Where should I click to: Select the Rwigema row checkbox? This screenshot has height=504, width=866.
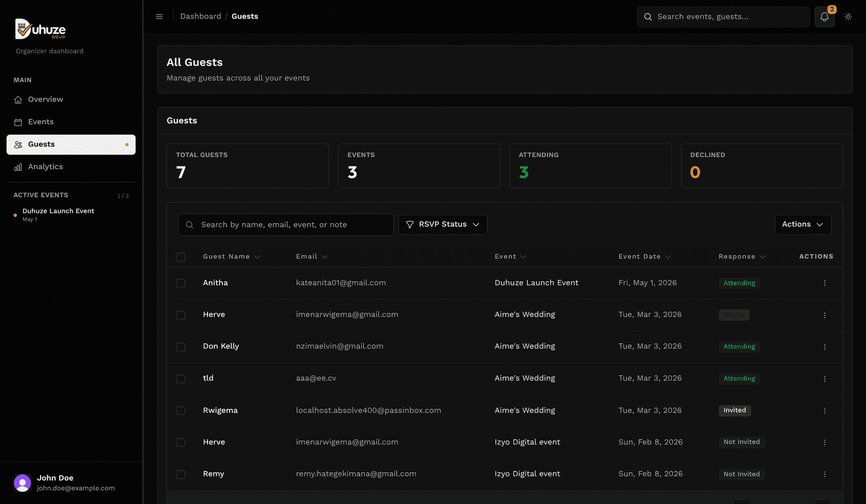180,411
